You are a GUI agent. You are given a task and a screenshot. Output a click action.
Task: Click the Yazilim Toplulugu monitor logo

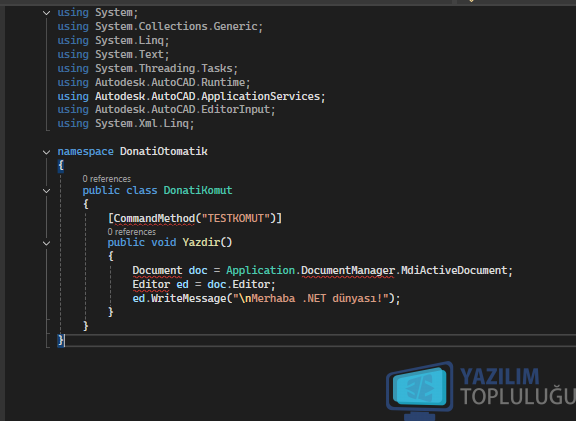pyautogui.click(x=420, y=390)
